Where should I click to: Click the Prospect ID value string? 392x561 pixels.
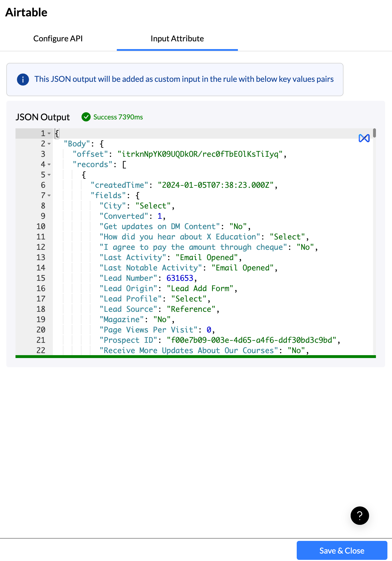(251, 340)
